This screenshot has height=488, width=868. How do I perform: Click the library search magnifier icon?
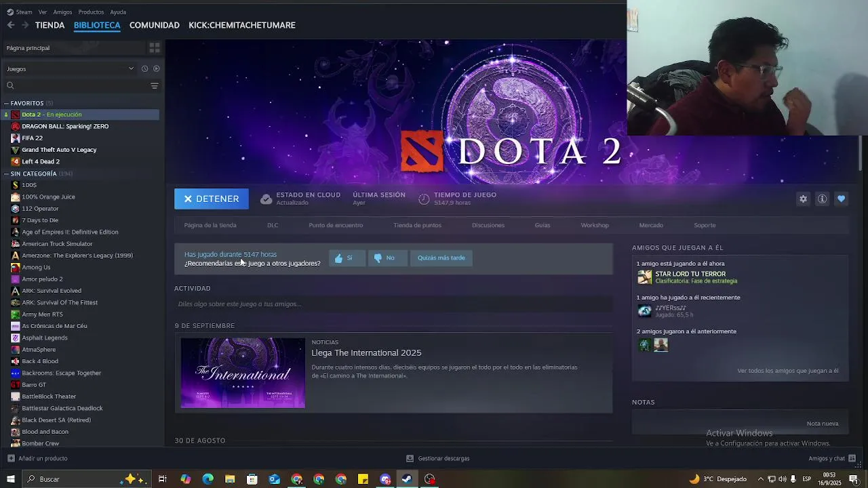point(10,85)
